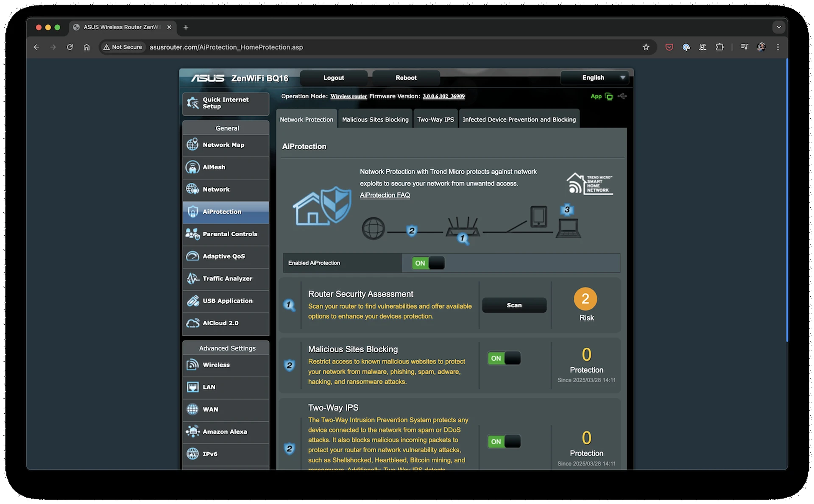Click the Pocket extension icon
Viewport: 814px width, 504px height.
point(669,47)
